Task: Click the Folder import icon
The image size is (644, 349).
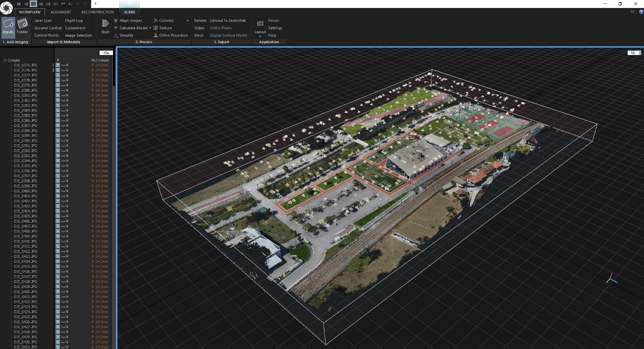Action: pos(22,26)
